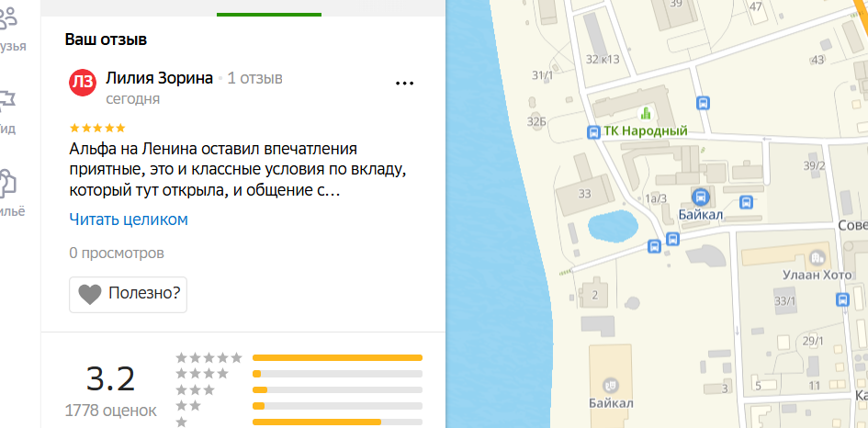Click the 1 отзыв count beside the author

255,79
